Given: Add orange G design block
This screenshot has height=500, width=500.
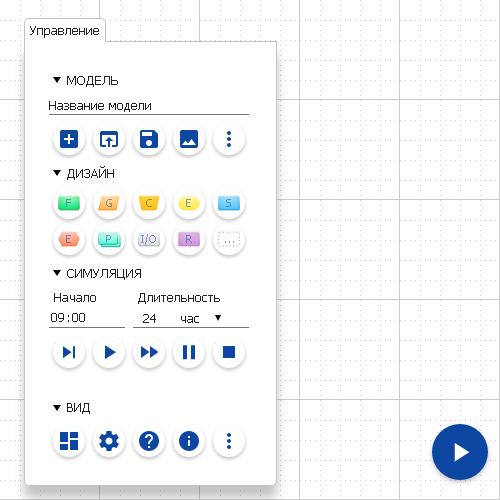Looking at the screenshot, I should tap(109, 203).
